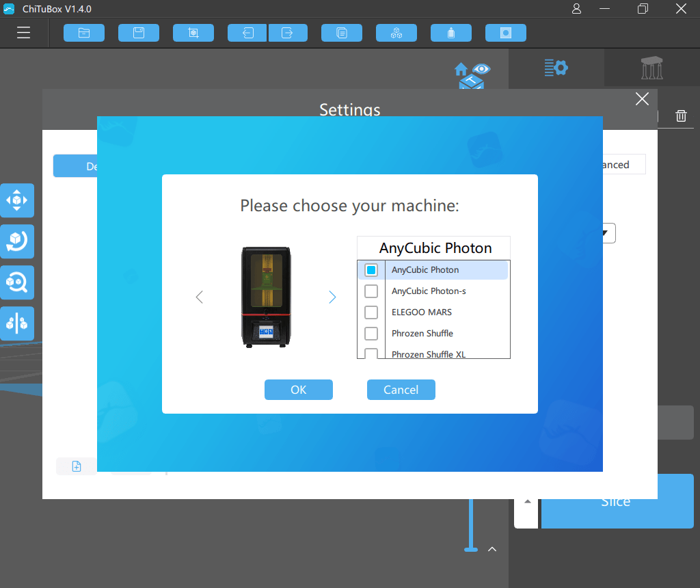This screenshot has height=588, width=700.
Task: Show previous machine with left chevron
Action: [x=200, y=297]
